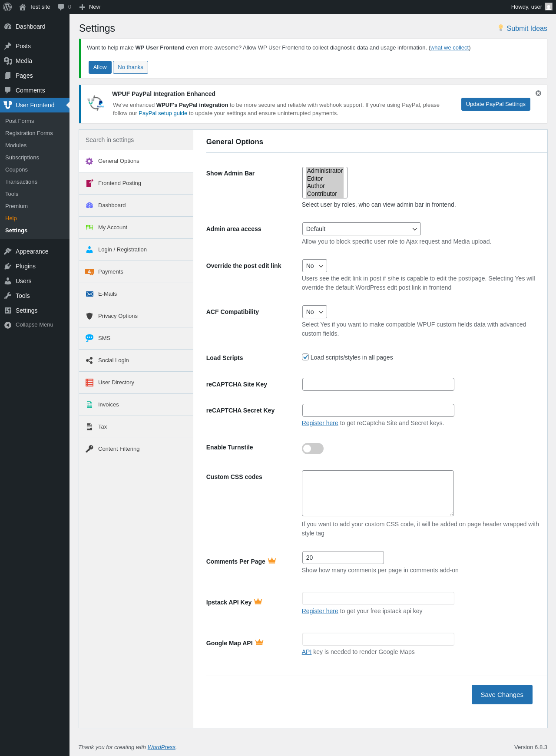Click the Collapse Menu arrow icon

point(8,325)
